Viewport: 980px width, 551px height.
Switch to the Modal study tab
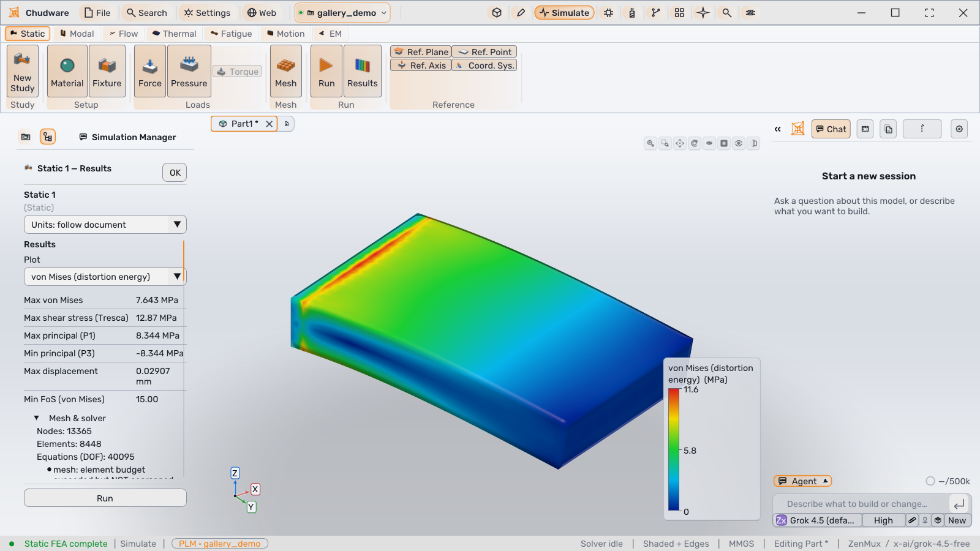point(77,34)
